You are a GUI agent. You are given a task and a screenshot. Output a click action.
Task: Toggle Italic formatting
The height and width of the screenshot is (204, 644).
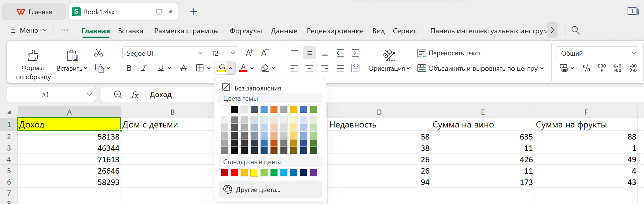point(144,68)
